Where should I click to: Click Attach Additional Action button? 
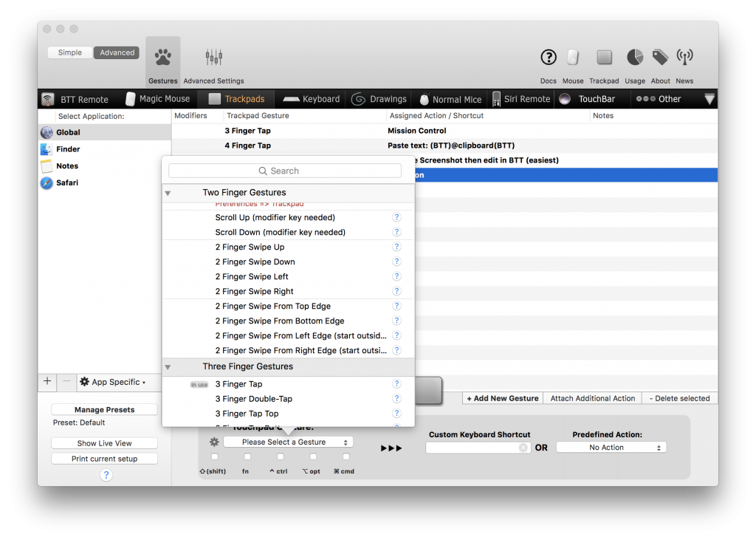point(593,398)
